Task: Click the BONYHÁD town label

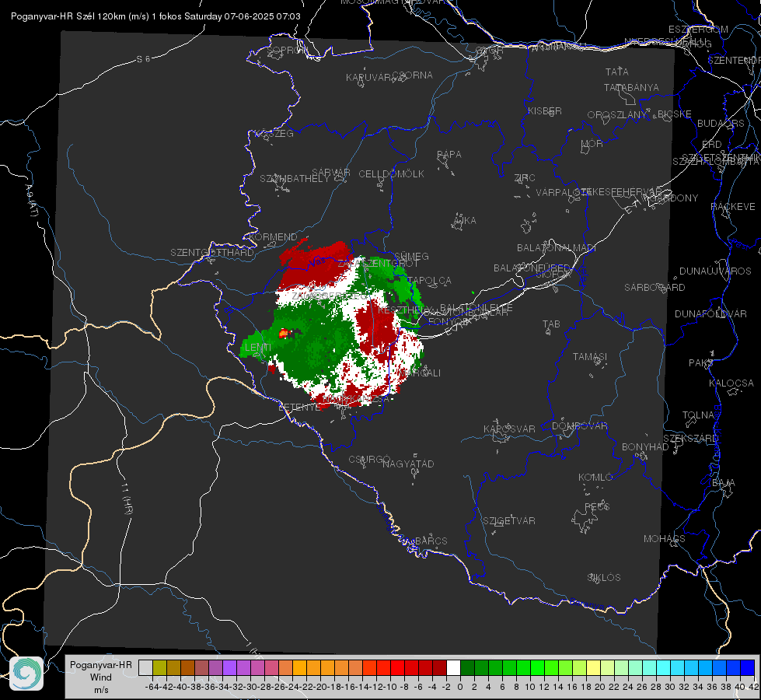Action: [645, 447]
